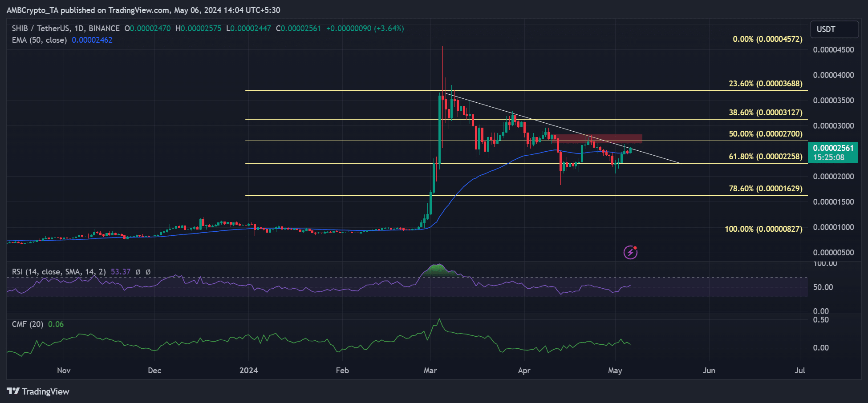This screenshot has width=868, height=403.
Task: Click the Apr label on time axis
Action: 524,371
